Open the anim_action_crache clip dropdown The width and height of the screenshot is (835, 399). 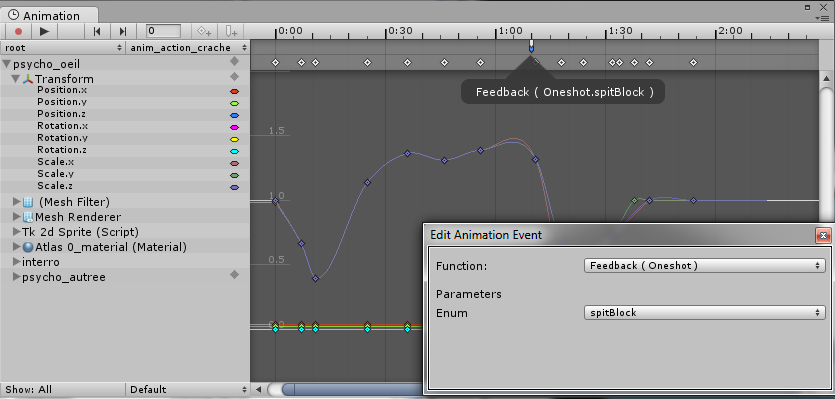coord(187,47)
